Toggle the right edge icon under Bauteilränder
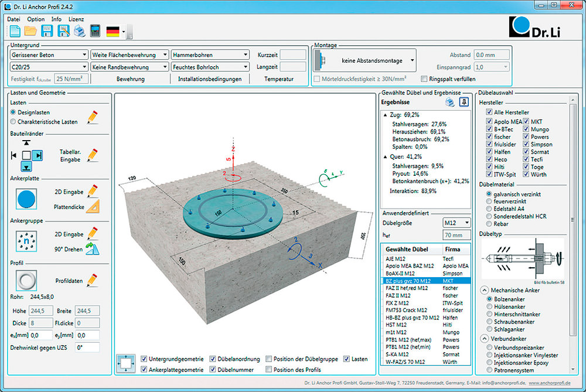This screenshot has height=392, width=586. click(x=38, y=155)
